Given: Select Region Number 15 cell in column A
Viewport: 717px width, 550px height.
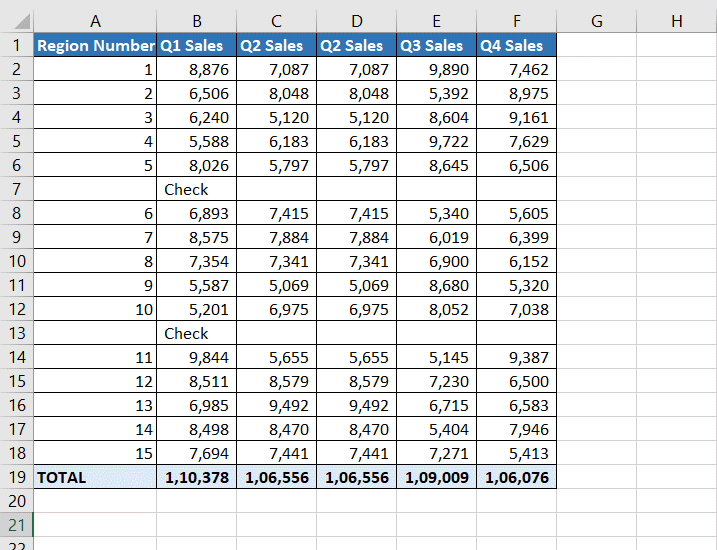Looking at the screenshot, I should pyautogui.click(x=95, y=453).
